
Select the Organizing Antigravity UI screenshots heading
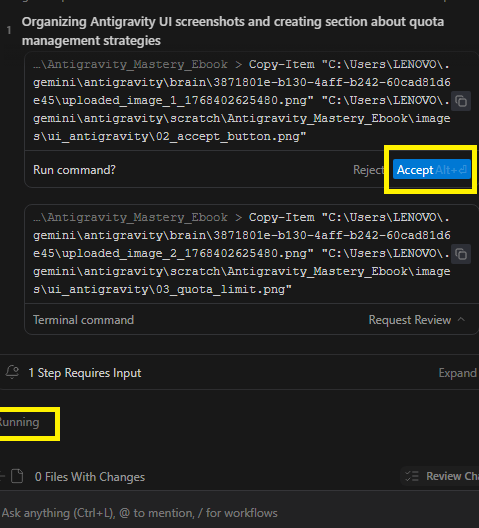pos(233,31)
